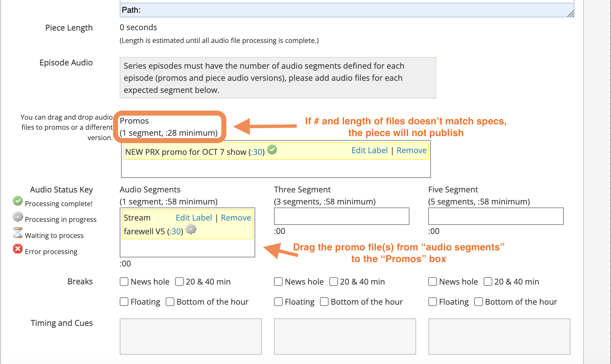Click the Processing complete green check icon
611x364 pixels.
[18, 201]
